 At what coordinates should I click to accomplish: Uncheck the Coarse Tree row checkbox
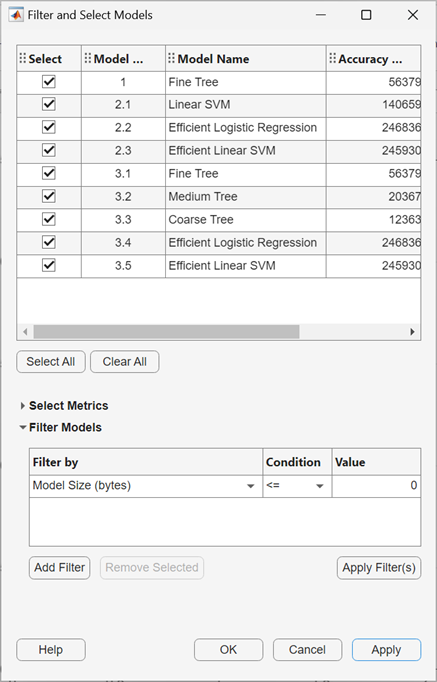(x=49, y=219)
